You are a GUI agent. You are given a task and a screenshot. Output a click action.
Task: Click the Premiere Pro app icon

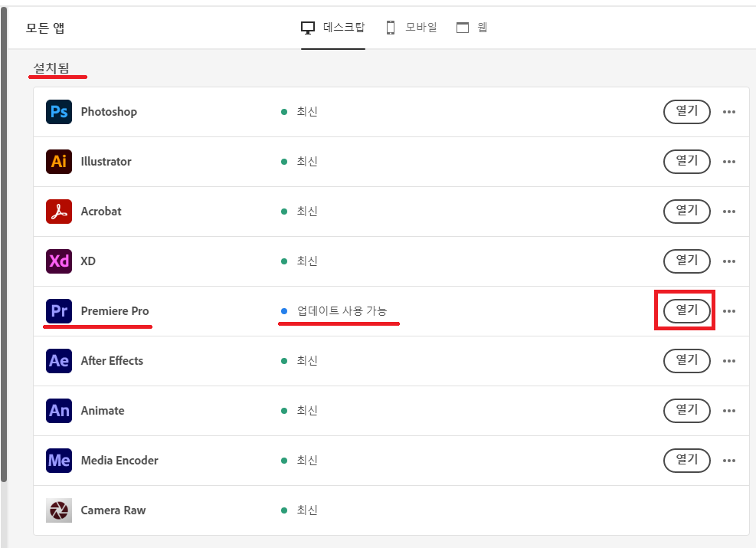click(59, 310)
